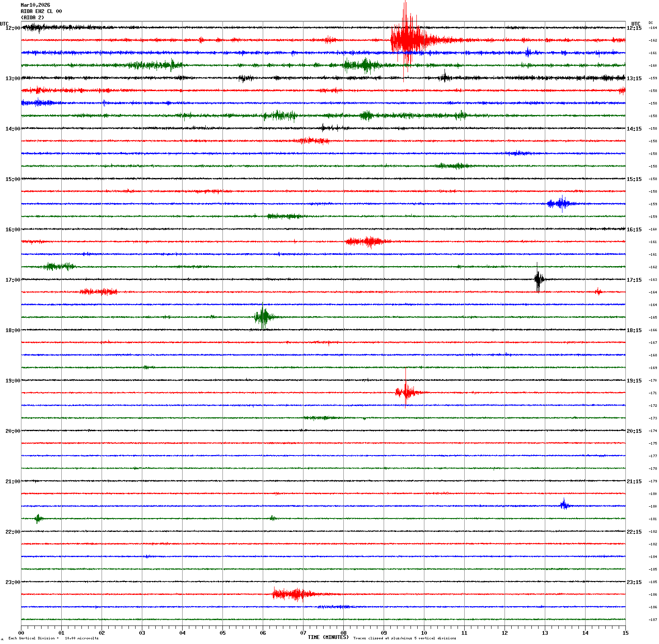Select the 23:00 UTC label on the left
Screen dimensions: 659x644
click(13, 582)
